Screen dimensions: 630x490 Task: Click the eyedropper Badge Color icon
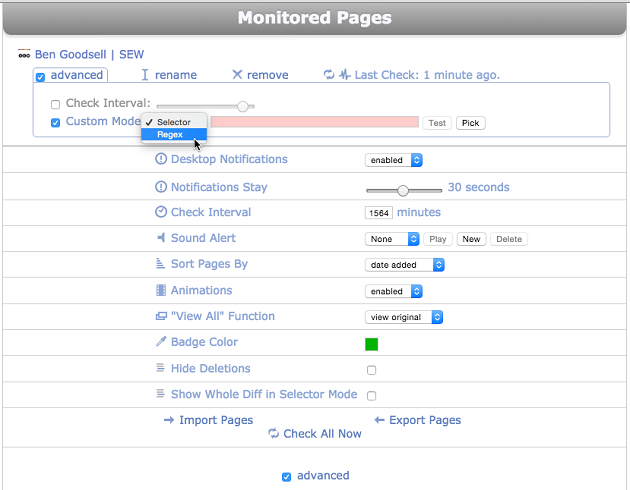tap(161, 341)
